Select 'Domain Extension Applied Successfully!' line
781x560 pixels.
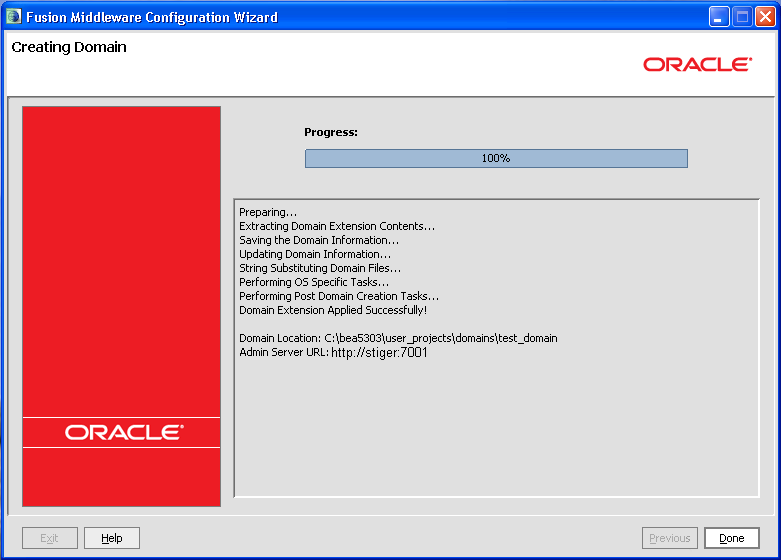click(x=333, y=310)
